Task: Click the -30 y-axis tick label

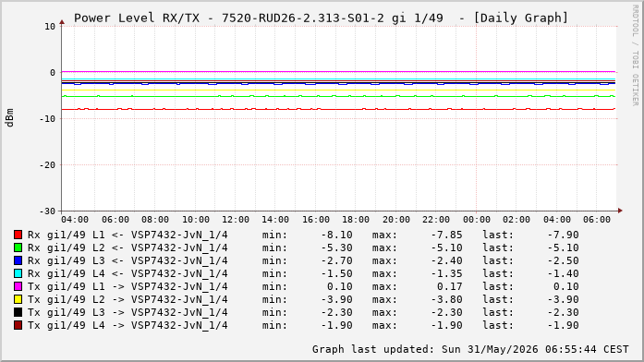Action: (47, 211)
